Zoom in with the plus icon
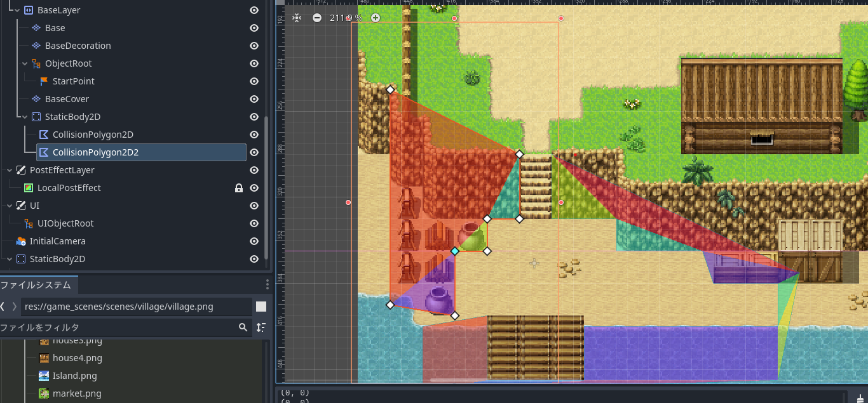 coord(376,18)
